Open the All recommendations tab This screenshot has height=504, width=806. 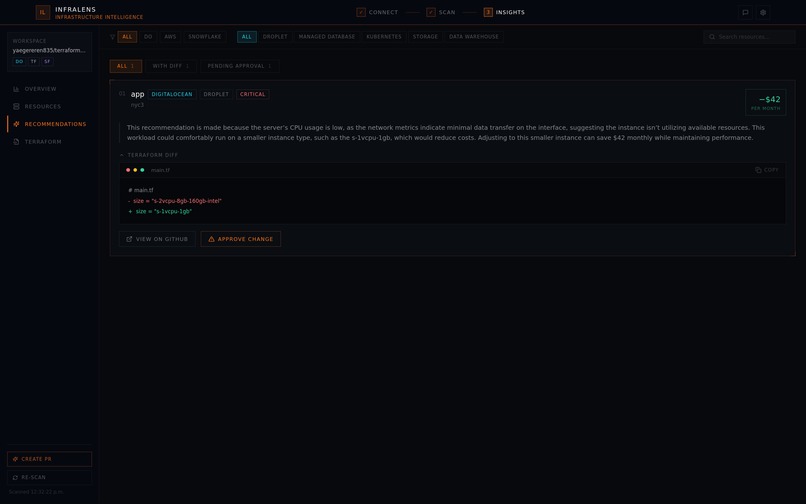coord(125,66)
